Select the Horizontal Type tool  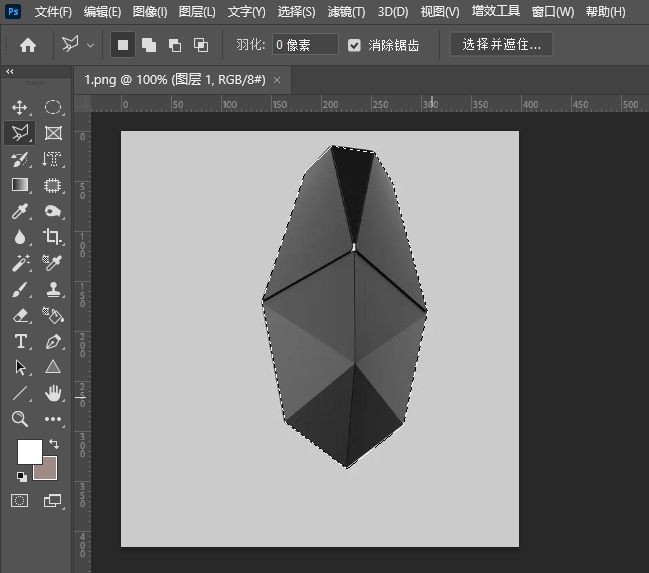pyautogui.click(x=20, y=341)
